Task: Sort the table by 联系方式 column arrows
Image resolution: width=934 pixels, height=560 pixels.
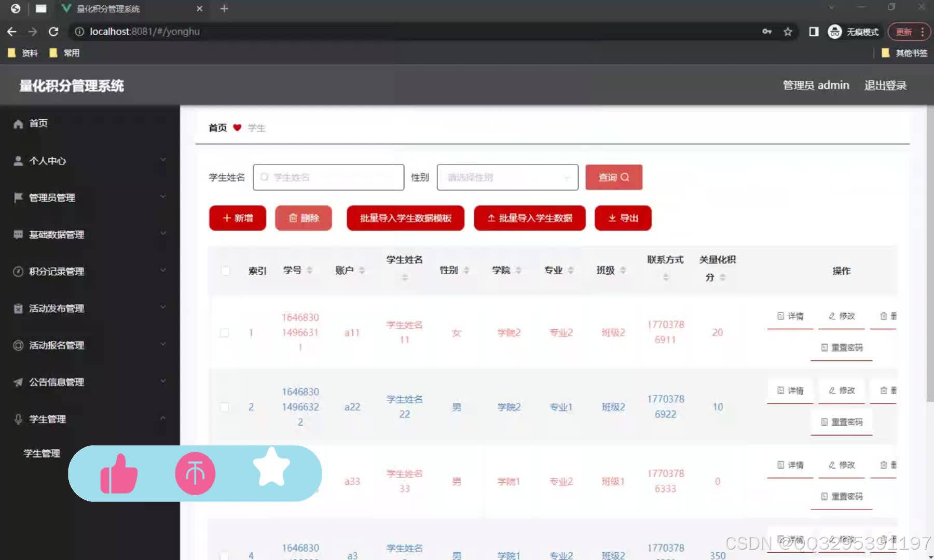Action: point(666,277)
